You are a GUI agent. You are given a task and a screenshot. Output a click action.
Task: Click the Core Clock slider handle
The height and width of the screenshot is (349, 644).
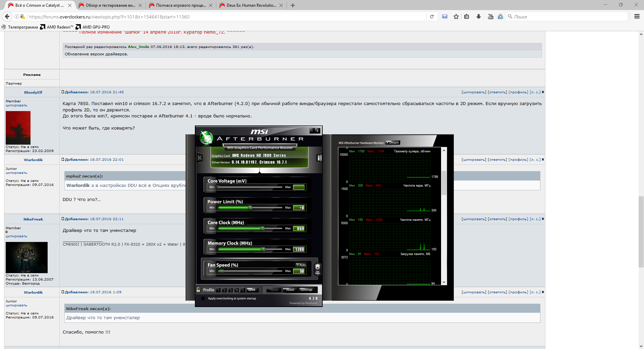263,229
